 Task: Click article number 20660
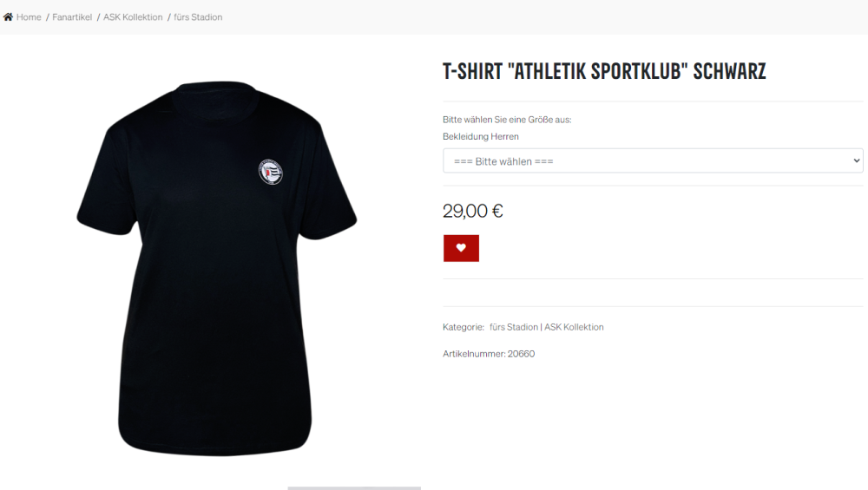(521, 353)
